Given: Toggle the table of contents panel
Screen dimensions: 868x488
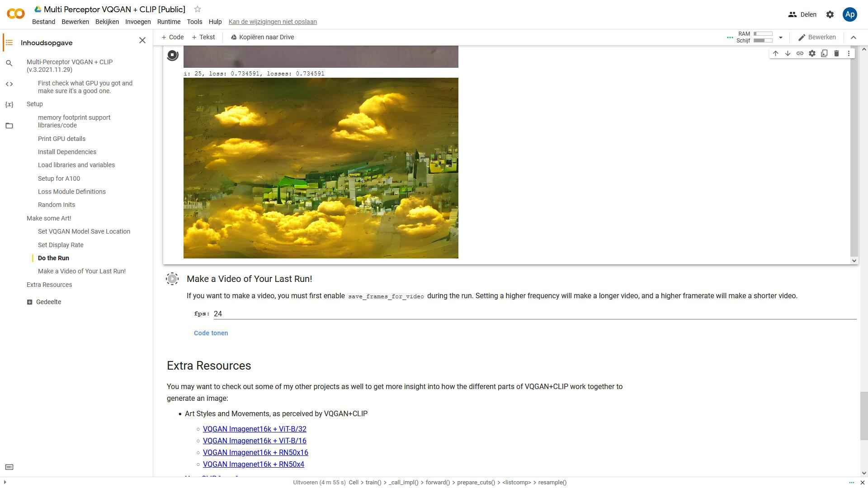Looking at the screenshot, I should 9,42.
